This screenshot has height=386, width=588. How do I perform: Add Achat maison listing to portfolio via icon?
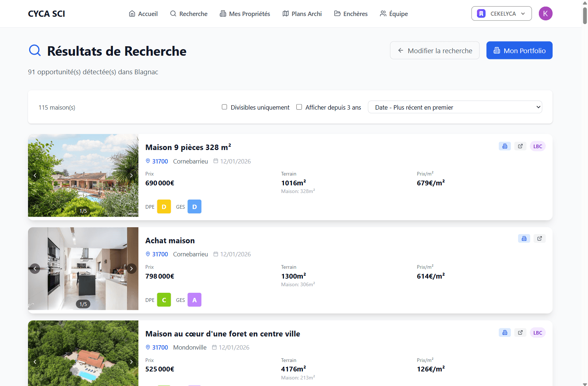[x=524, y=239]
